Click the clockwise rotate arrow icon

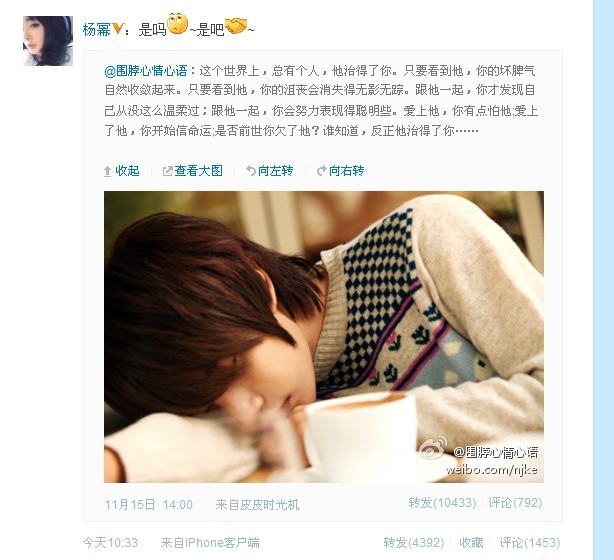tap(321, 171)
